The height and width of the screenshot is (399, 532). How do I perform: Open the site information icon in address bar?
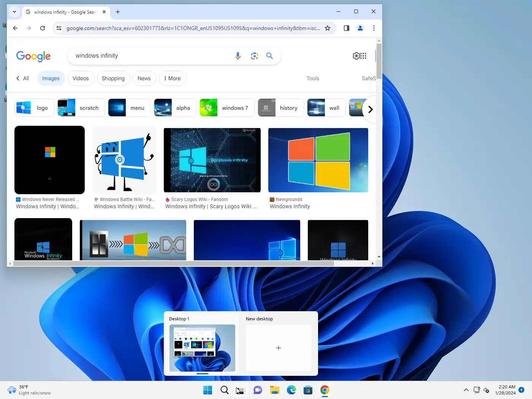(x=59, y=28)
